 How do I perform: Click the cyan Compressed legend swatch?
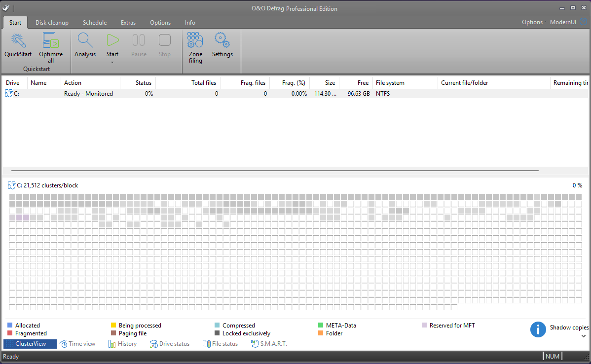click(x=217, y=325)
